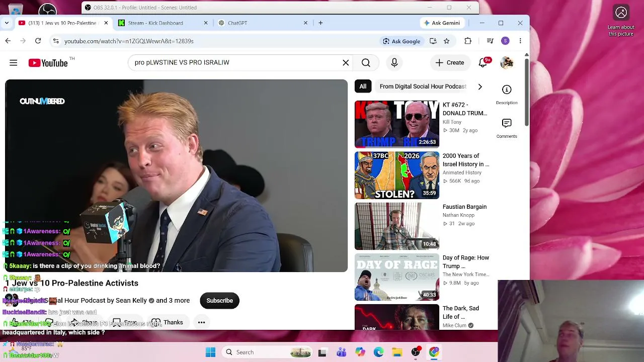
Task: Open File Explorer from the taskbar
Action: [397, 352]
